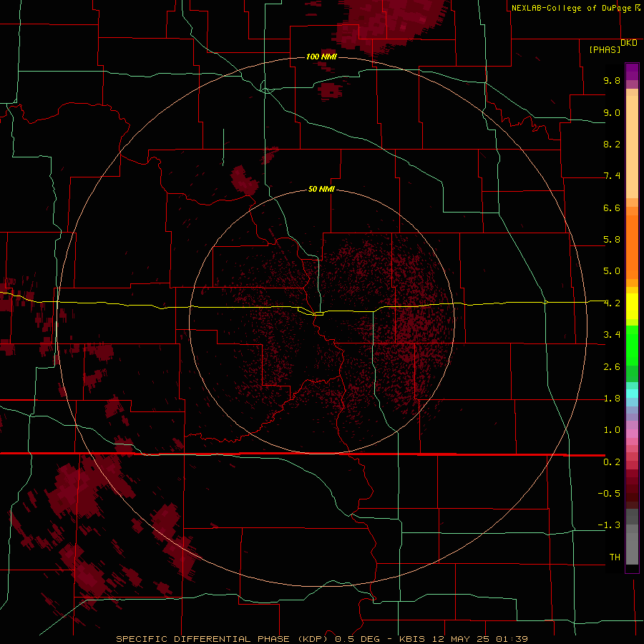Click the Specific Differential Phase (KDP) caption
Image resolution: width=644 pixels, height=644 pixels.
pos(223,639)
